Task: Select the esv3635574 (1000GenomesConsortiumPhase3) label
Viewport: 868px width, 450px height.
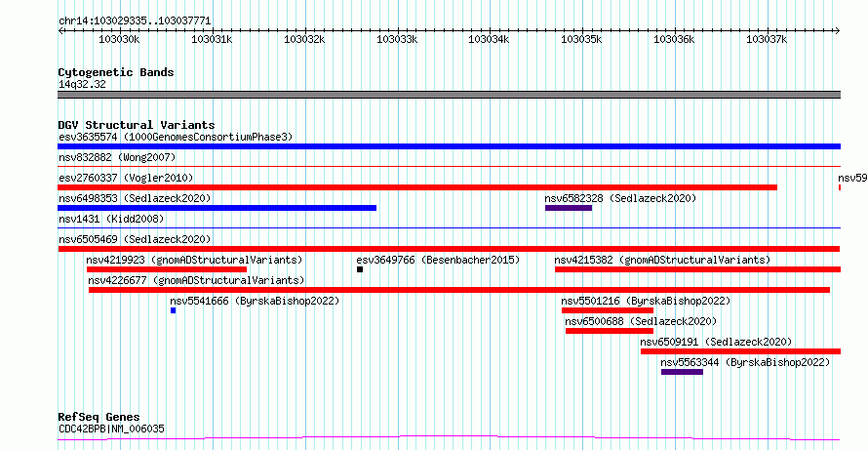Action: pyautogui.click(x=176, y=137)
